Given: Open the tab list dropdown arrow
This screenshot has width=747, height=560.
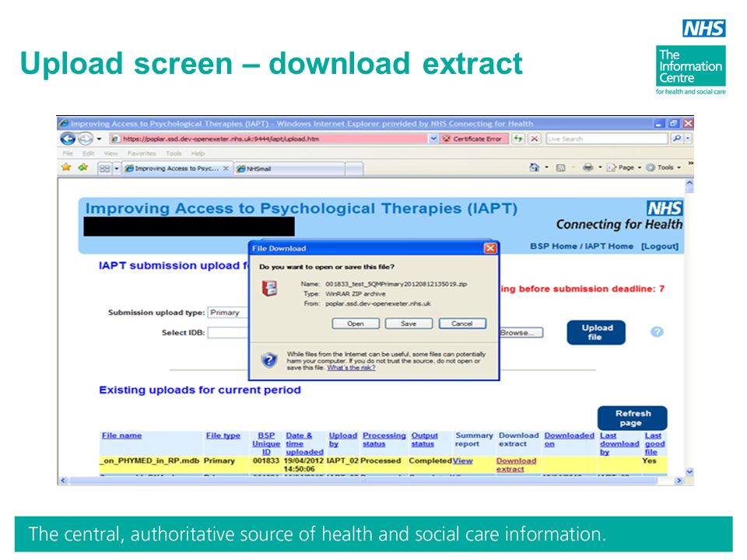Looking at the screenshot, I should tap(116, 169).
